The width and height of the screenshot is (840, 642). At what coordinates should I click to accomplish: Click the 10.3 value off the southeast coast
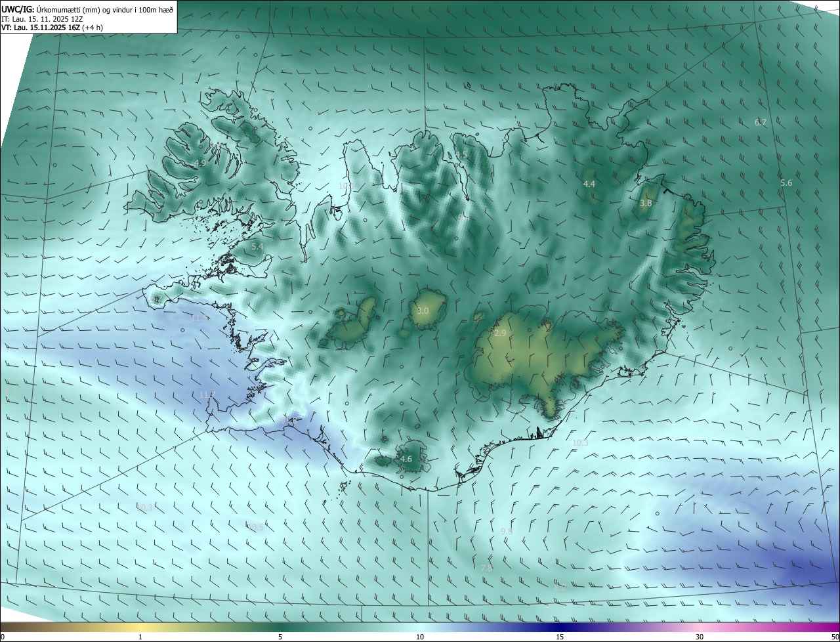click(580, 442)
